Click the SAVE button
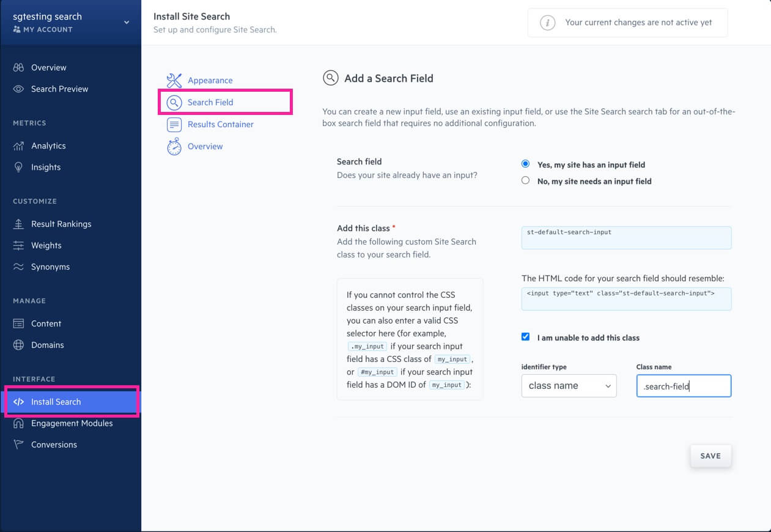The width and height of the screenshot is (771, 532). coord(710,456)
